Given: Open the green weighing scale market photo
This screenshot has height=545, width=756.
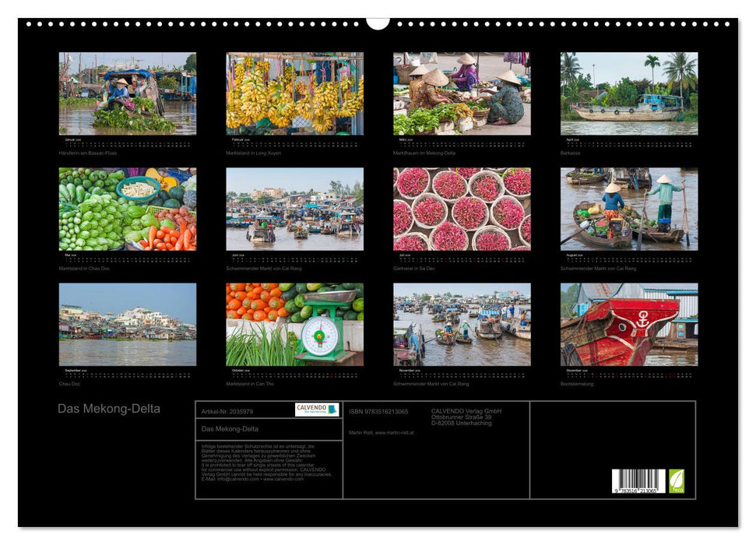Looking at the screenshot, I should click(x=294, y=325).
